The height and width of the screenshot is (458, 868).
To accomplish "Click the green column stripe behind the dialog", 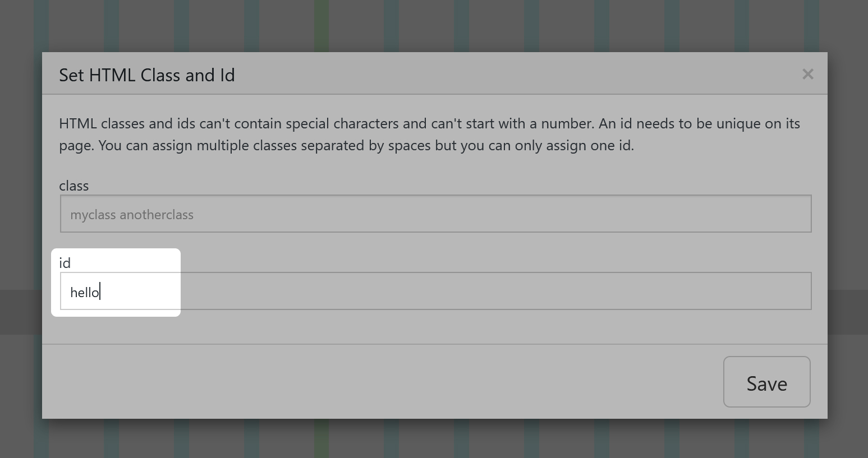I will (322, 25).
